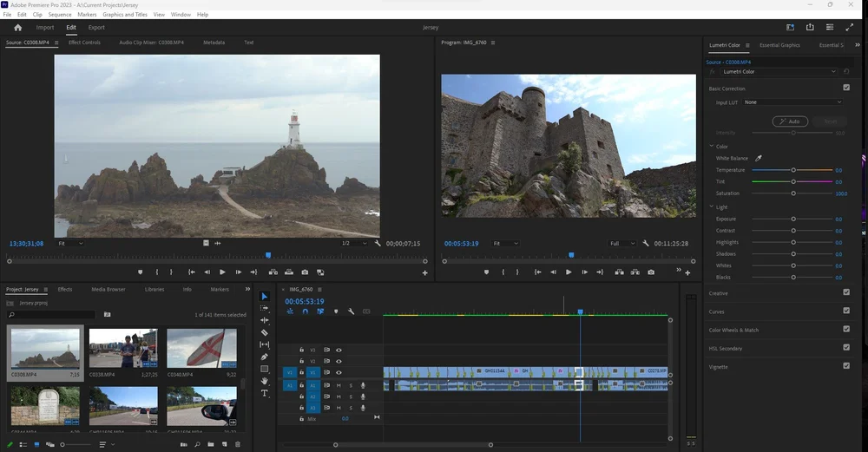868x452 pixels.
Task: Pick the White Balance eyedropper
Action: 758,159
